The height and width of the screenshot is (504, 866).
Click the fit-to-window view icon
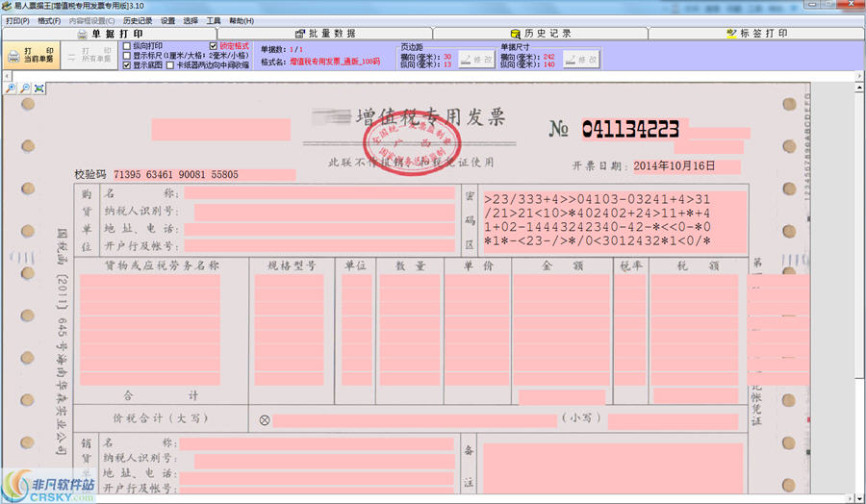39,88
